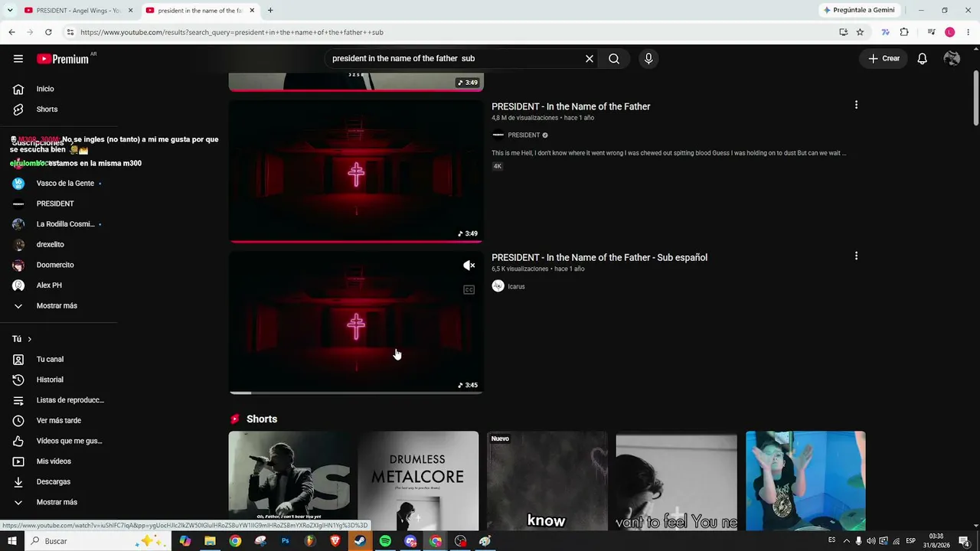Open a new browser tab
The height and width of the screenshot is (551, 980).
tap(270, 11)
